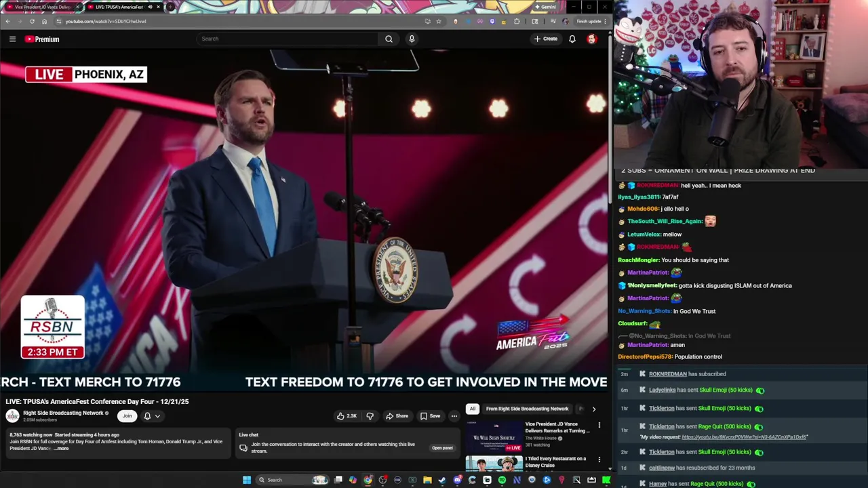Like the video with 2.3K thumbs up
The image size is (868, 488).
347,416
